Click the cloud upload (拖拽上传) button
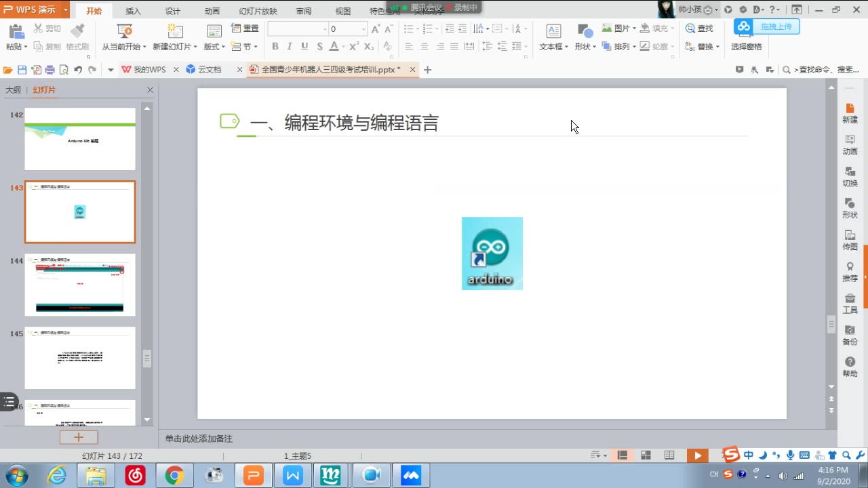This screenshot has width=868, height=488. pyautogui.click(x=767, y=26)
